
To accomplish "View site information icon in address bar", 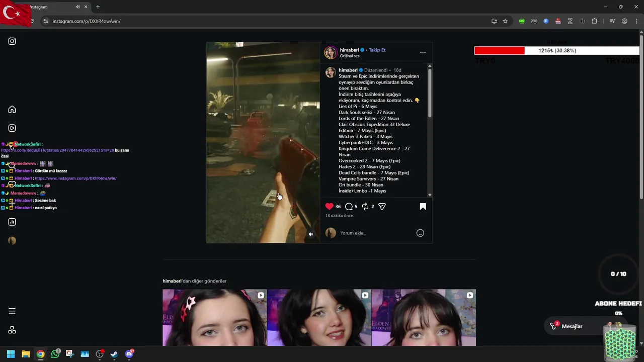I will (46, 21).
